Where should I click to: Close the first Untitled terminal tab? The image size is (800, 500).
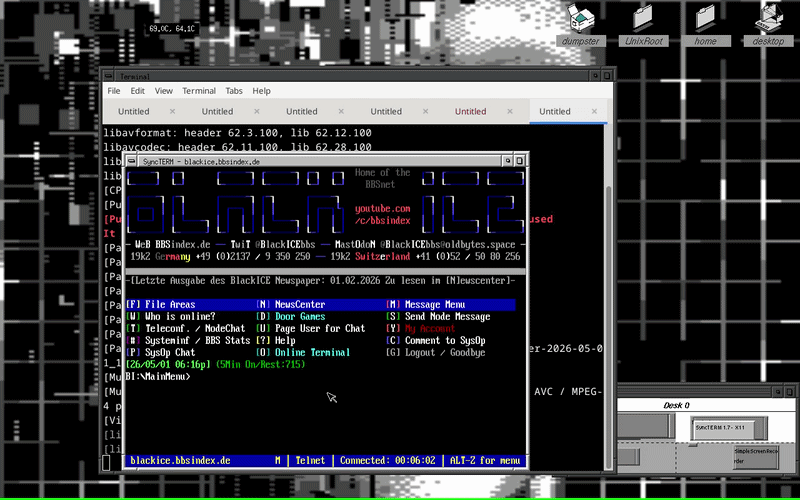pyautogui.click(x=172, y=111)
